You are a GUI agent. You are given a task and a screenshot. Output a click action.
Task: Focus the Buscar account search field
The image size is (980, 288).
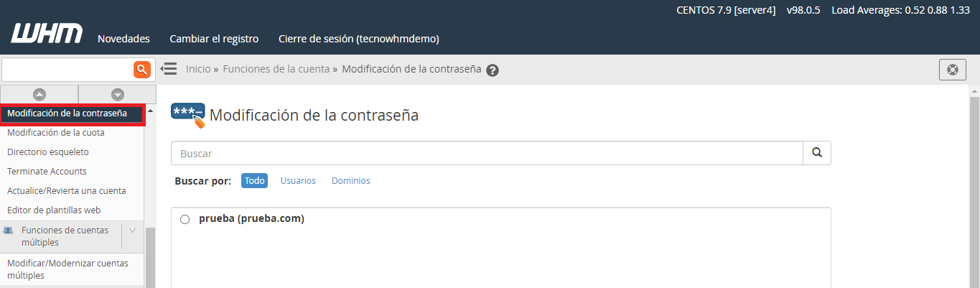pyautogui.click(x=486, y=153)
